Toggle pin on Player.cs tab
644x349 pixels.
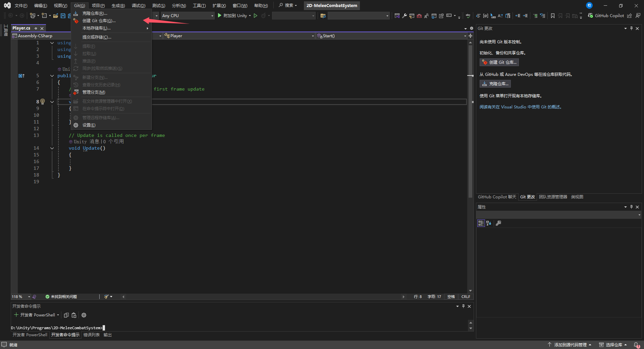coord(36,29)
